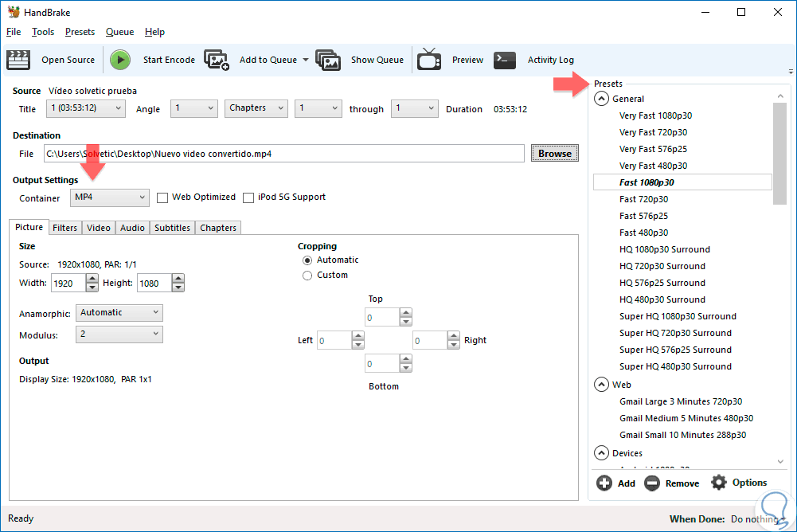This screenshot has height=532, width=797.
Task: Select Super HQ 720p30 Surround preset
Action: 675,333
